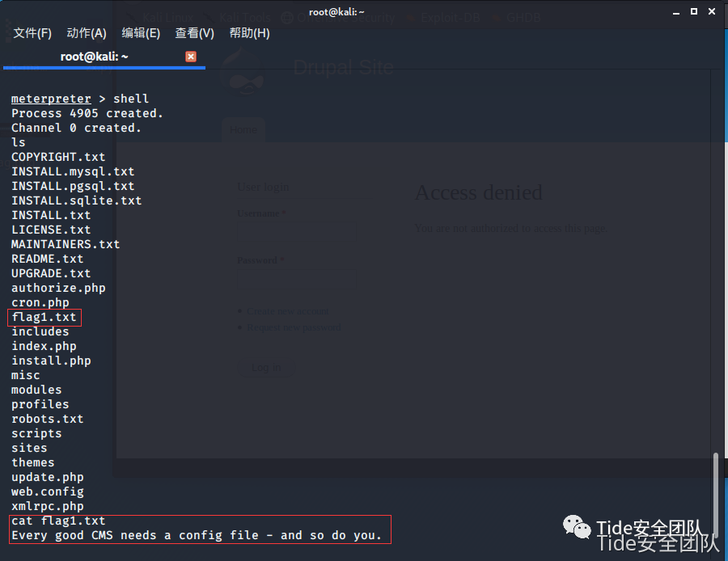Click the INSTALL.mysql.txt entry
728x561 pixels.
click(x=73, y=171)
